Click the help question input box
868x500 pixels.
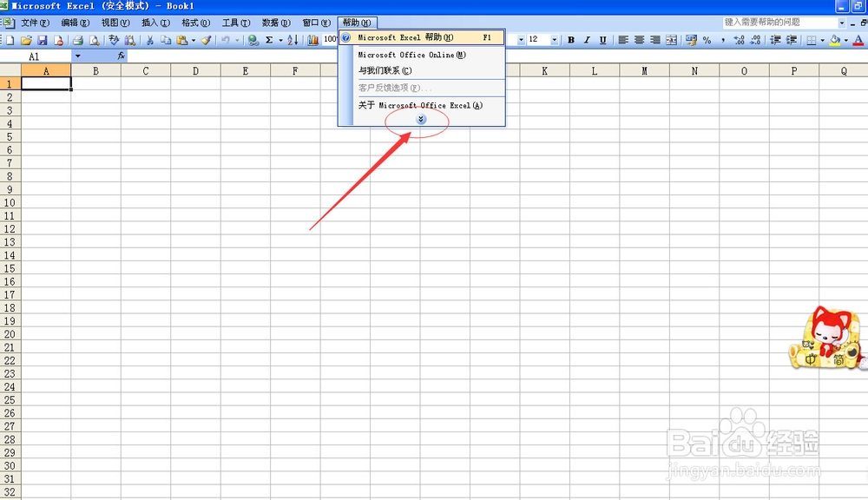[779, 23]
